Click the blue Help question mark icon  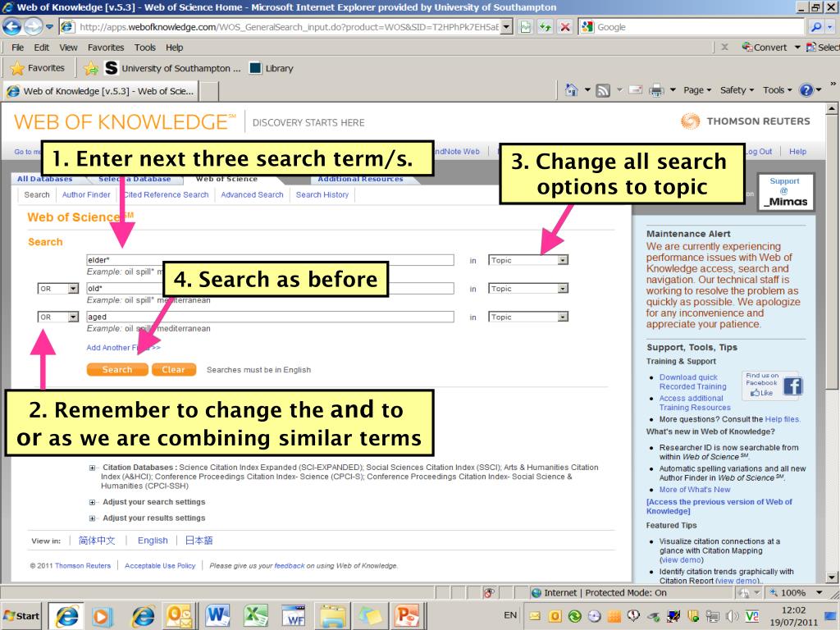806,90
